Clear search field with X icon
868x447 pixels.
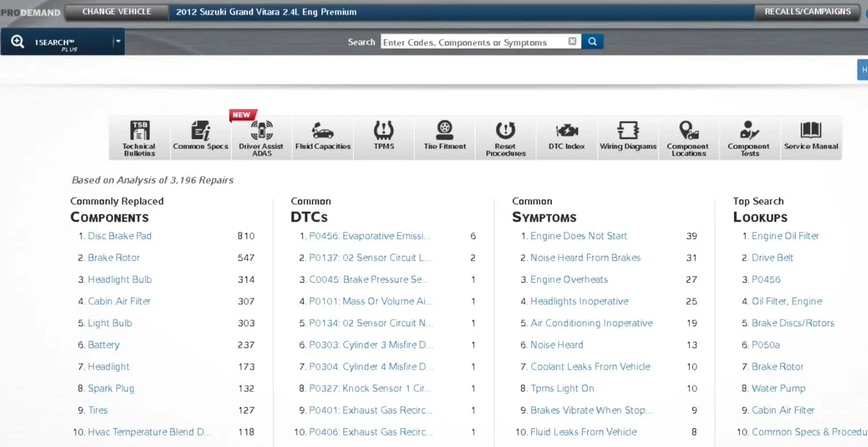572,42
